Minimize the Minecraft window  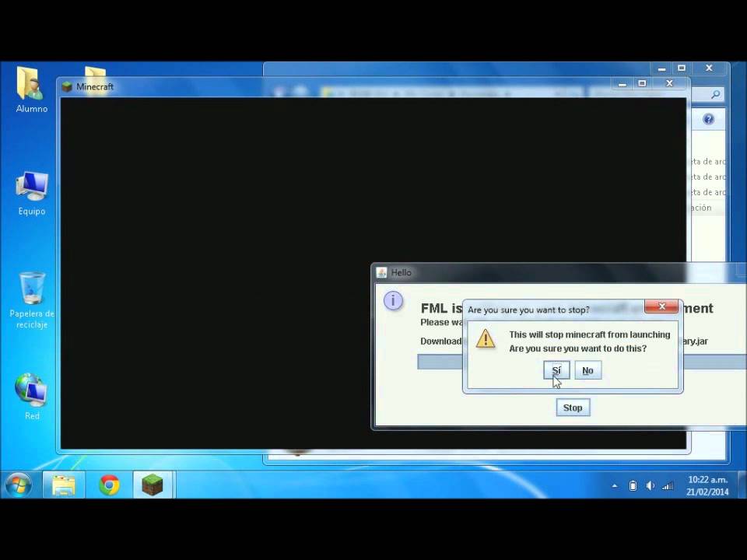(622, 84)
